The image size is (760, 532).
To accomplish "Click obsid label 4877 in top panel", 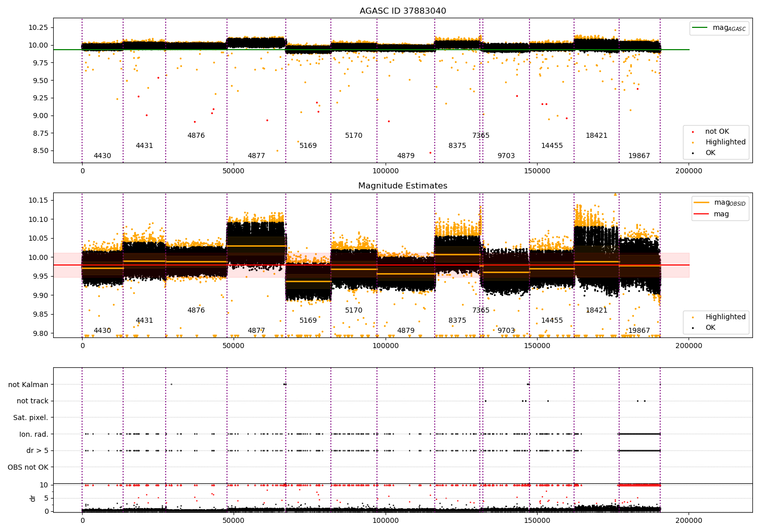I will pos(256,156).
